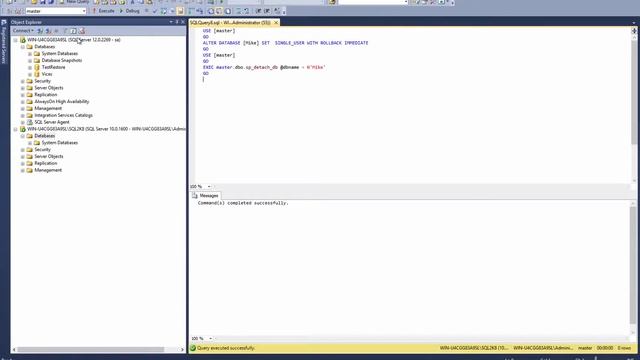Click the Decrease Indent icon
Screen dimensions: 640x360
258,11
